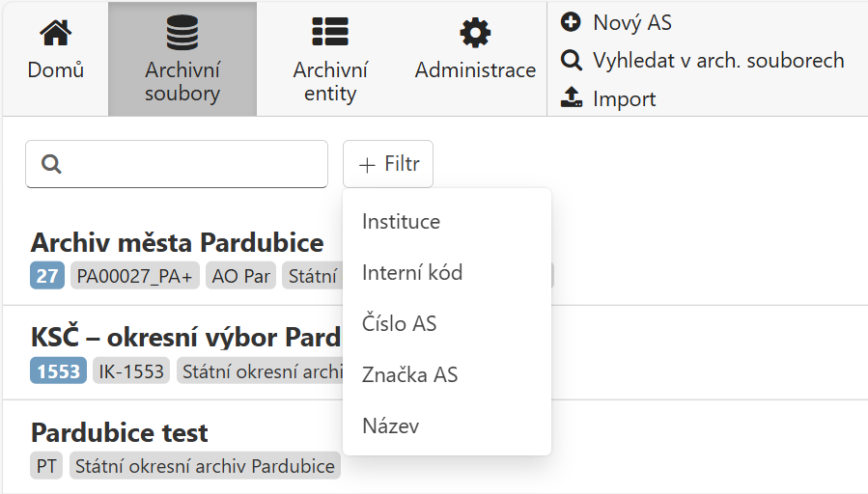
Task: Open the Archivní entity list icon
Action: click(x=330, y=33)
